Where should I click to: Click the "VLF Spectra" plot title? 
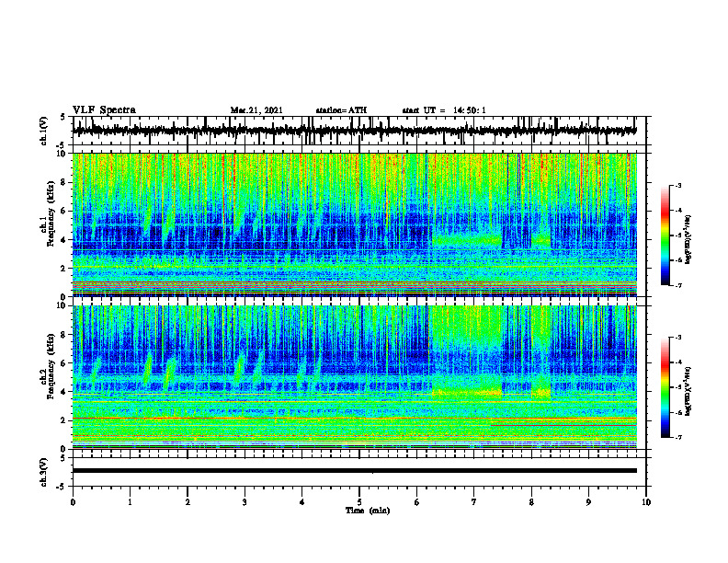pos(104,110)
